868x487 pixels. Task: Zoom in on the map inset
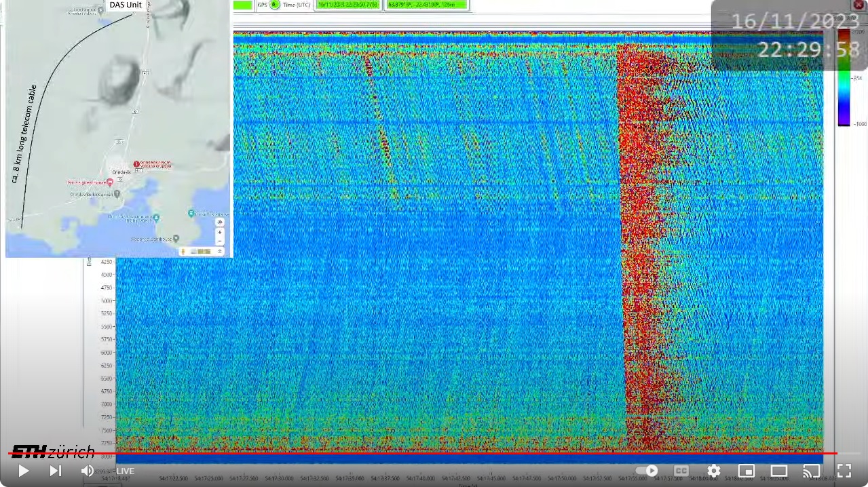point(219,232)
